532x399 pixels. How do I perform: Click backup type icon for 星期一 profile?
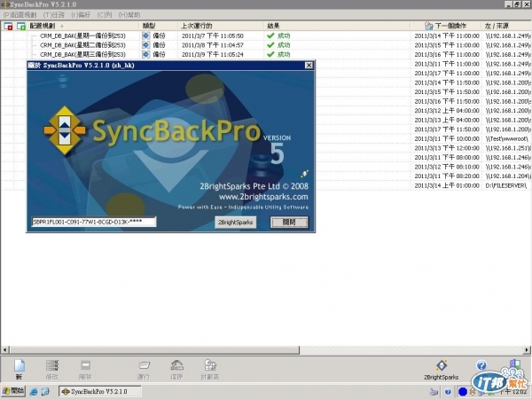pos(146,35)
